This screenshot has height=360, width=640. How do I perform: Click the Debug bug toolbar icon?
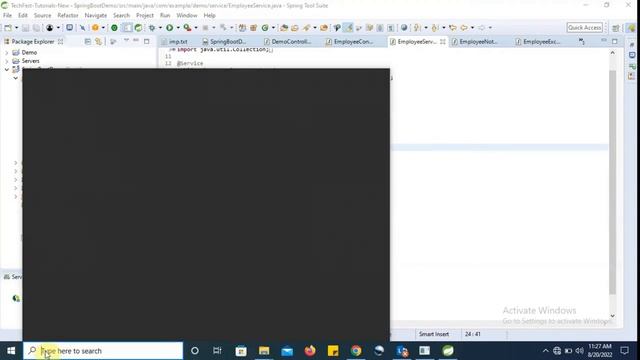[152, 28]
